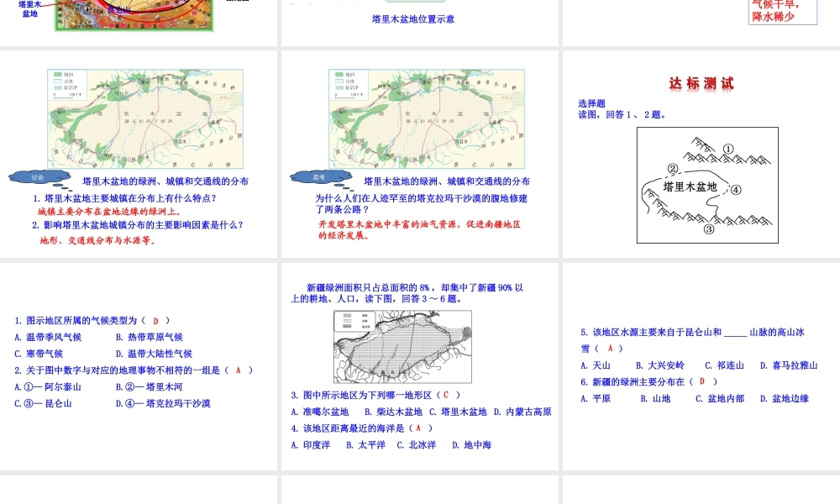Select the slide containing questions 3 and 4
Image resolution: width=840 pixels, height=504 pixels.
tap(420, 366)
